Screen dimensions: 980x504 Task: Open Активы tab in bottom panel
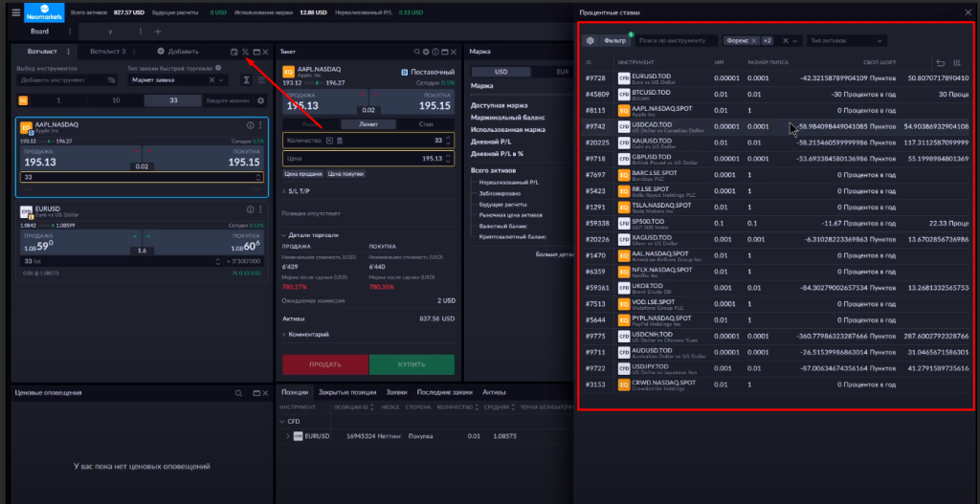[494, 392]
